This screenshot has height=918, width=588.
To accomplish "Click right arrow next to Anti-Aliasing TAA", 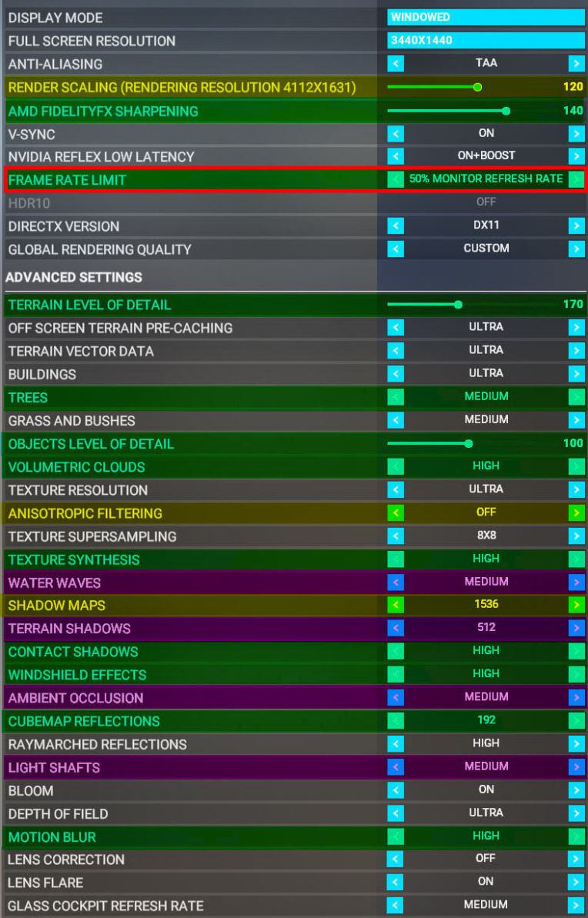I will click(576, 64).
